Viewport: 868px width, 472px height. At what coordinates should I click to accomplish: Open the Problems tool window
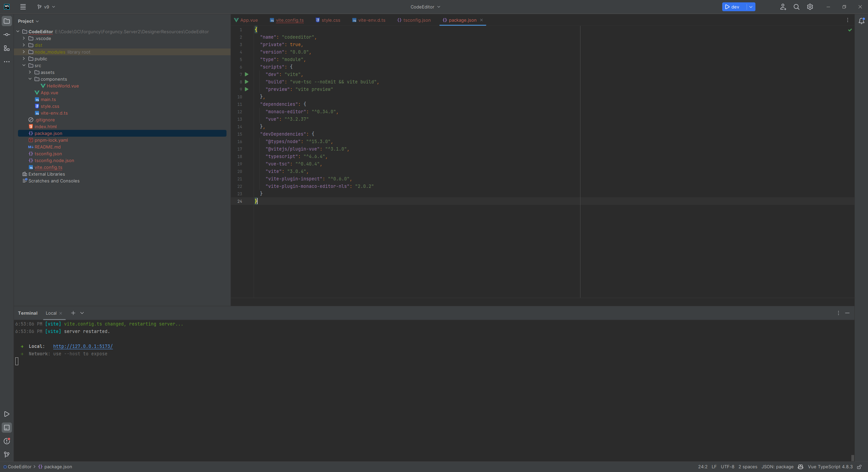(7, 441)
